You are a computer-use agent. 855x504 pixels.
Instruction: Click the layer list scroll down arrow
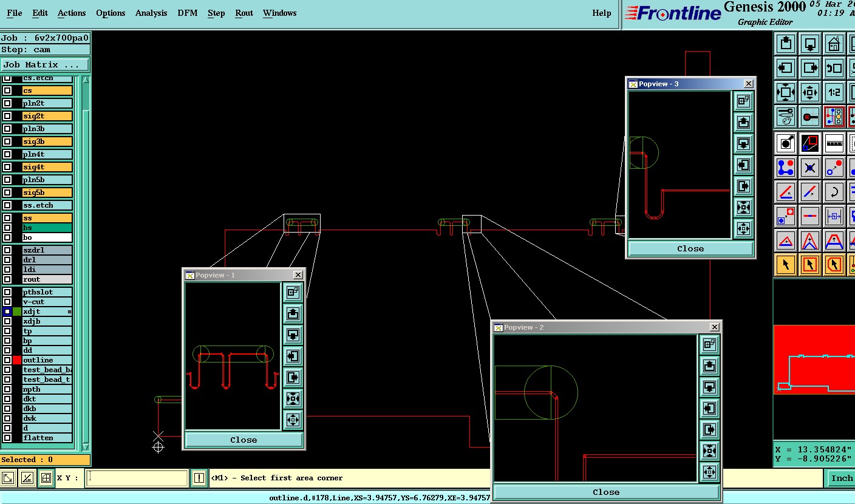86,446
